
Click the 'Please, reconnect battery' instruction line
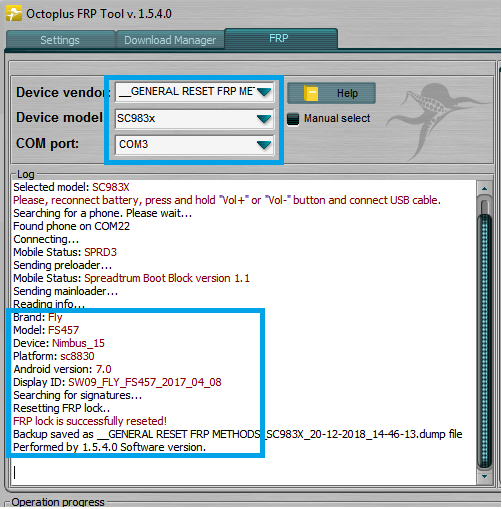(227, 200)
